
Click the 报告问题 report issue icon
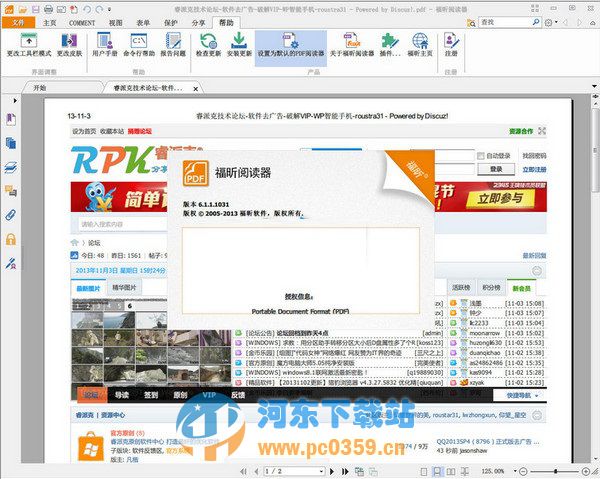click(x=173, y=45)
